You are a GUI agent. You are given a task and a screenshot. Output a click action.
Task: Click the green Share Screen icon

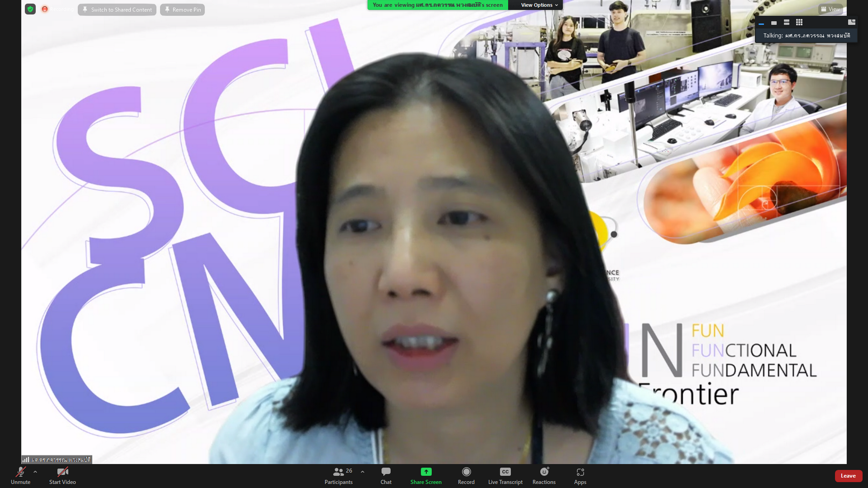[426, 472]
